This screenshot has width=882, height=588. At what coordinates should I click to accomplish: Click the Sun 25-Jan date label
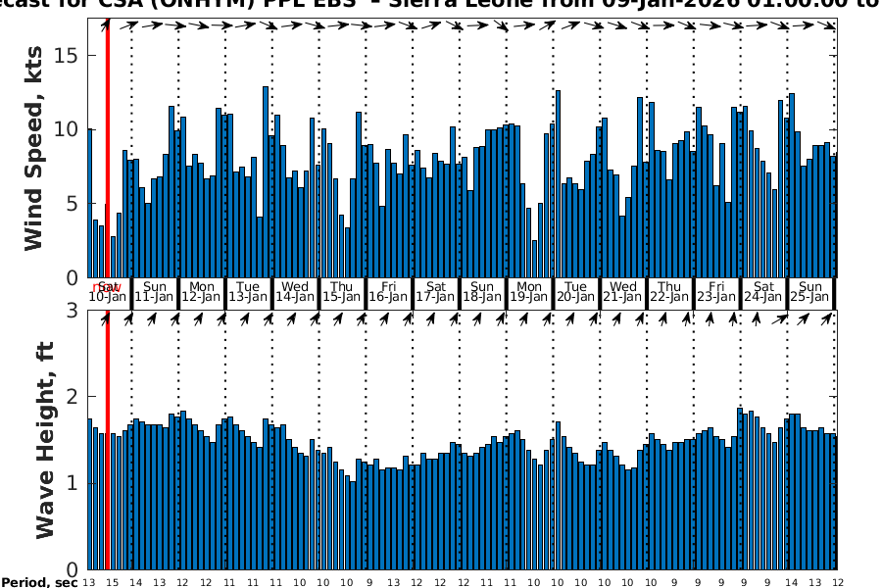pyautogui.click(x=810, y=291)
